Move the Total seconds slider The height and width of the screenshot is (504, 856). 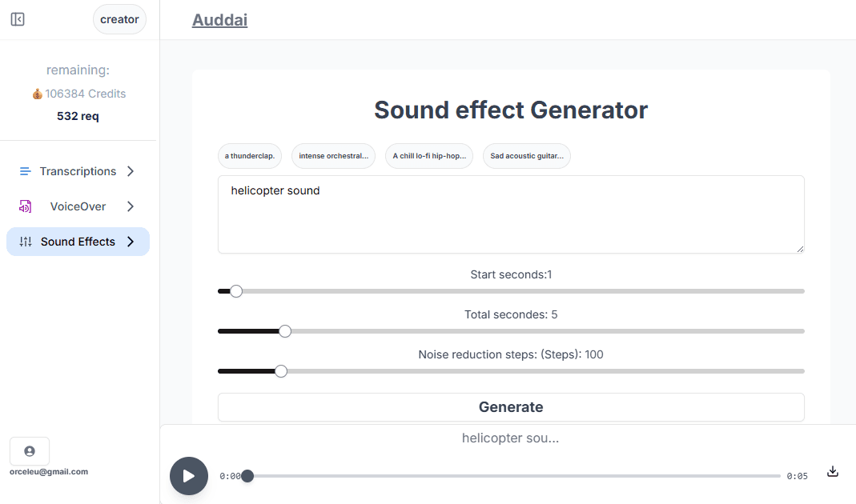[285, 330]
